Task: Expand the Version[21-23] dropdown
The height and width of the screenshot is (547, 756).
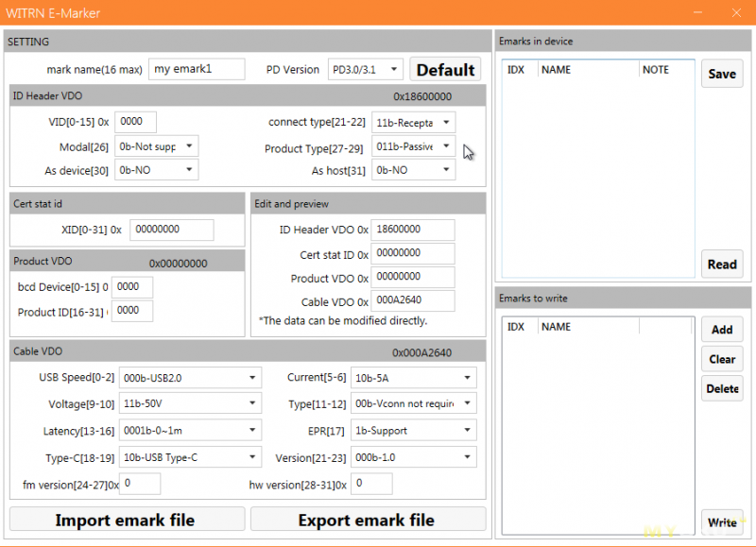Action: click(413, 457)
